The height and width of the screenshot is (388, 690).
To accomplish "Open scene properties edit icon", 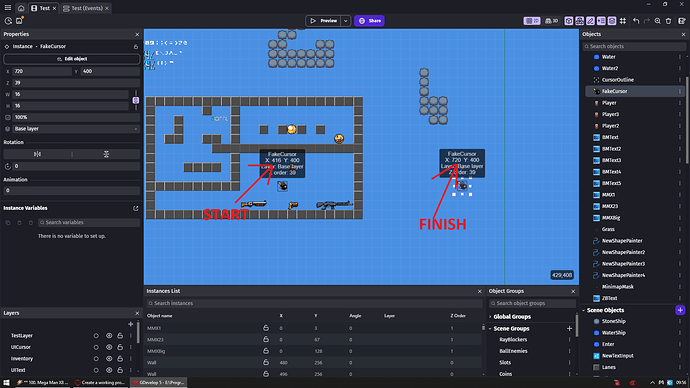I will point(682,21).
